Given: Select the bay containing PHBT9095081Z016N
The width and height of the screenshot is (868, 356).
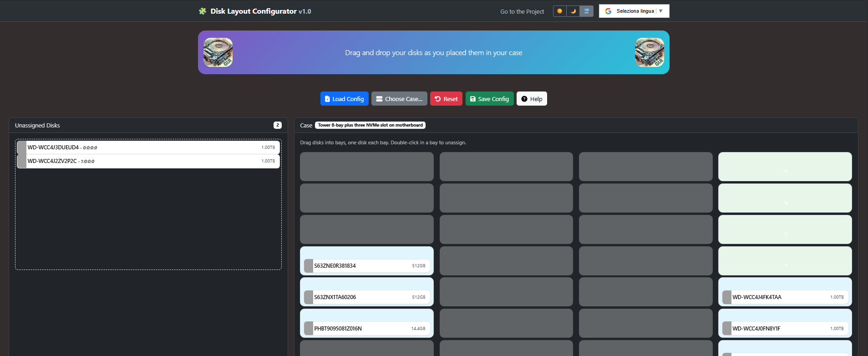Looking at the screenshot, I should point(366,323).
